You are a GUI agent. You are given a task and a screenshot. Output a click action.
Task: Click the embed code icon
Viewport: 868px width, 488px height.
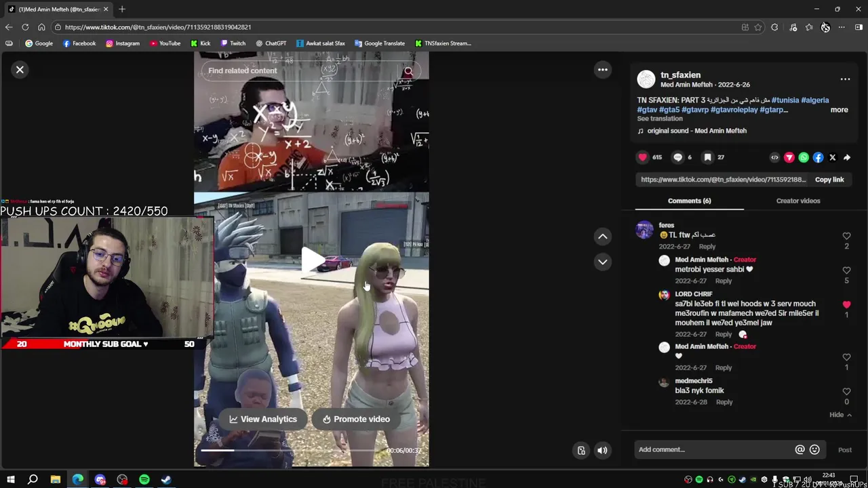click(774, 157)
